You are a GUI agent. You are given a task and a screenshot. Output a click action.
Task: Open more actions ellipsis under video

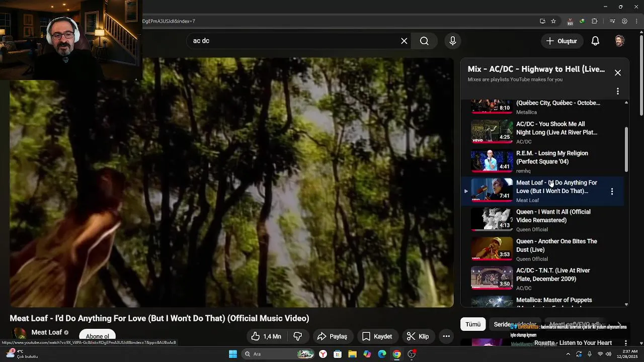coord(446,336)
